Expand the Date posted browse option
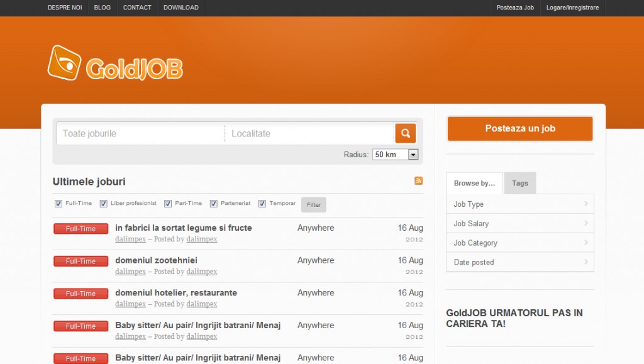 (520, 262)
